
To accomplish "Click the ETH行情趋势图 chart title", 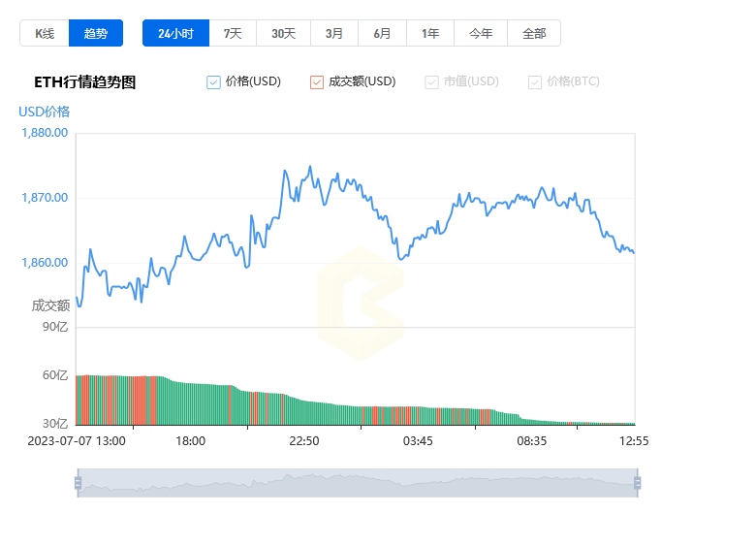I will point(85,82).
